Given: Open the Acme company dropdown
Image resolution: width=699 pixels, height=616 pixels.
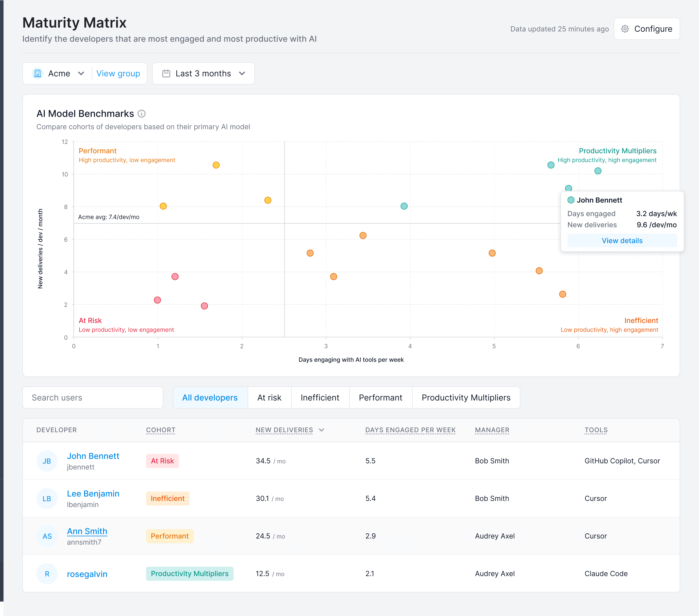Looking at the screenshot, I should click(81, 73).
